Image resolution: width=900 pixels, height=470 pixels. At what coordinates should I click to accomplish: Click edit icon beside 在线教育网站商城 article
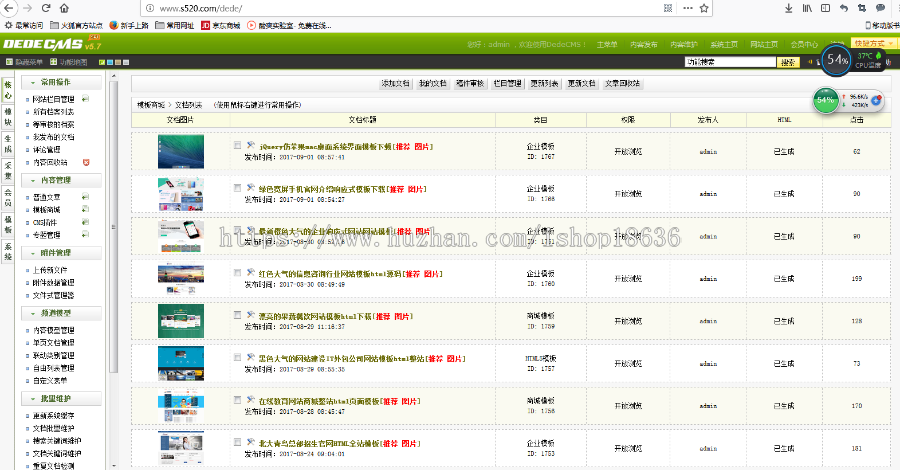(250, 400)
